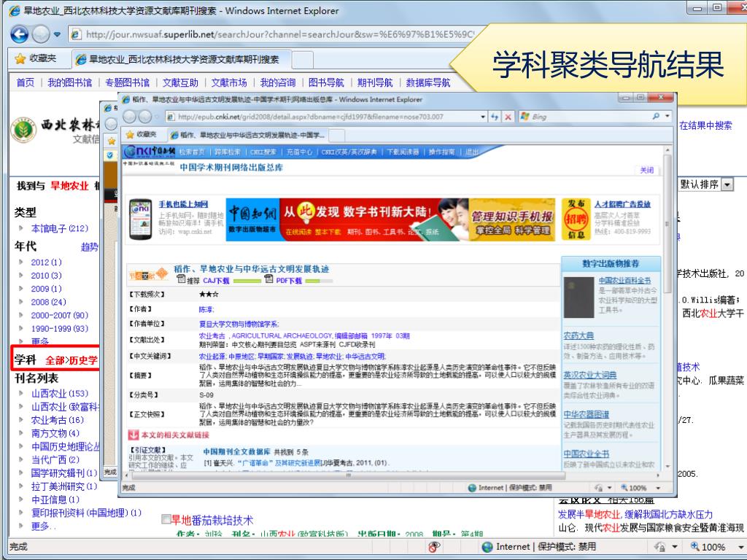Click the Internet zone globe in main status bar
This screenshot has height=560, width=747.
(x=487, y=547)
